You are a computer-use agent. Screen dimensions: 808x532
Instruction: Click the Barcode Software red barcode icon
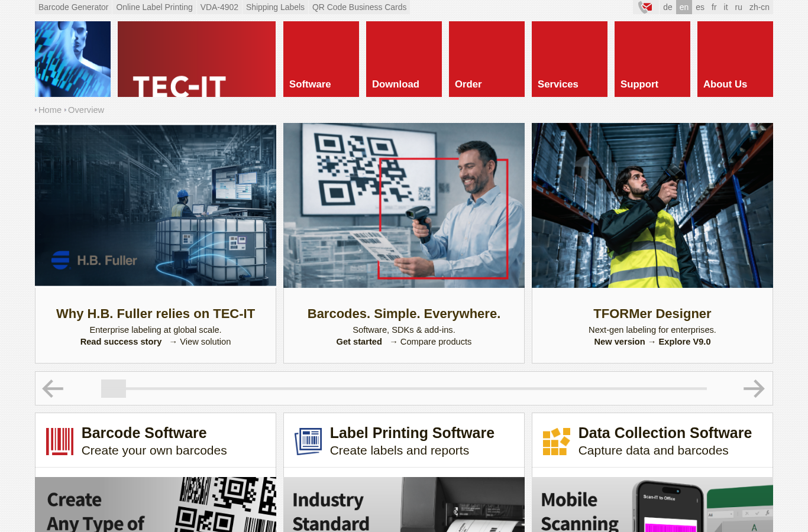pos(60,442)
